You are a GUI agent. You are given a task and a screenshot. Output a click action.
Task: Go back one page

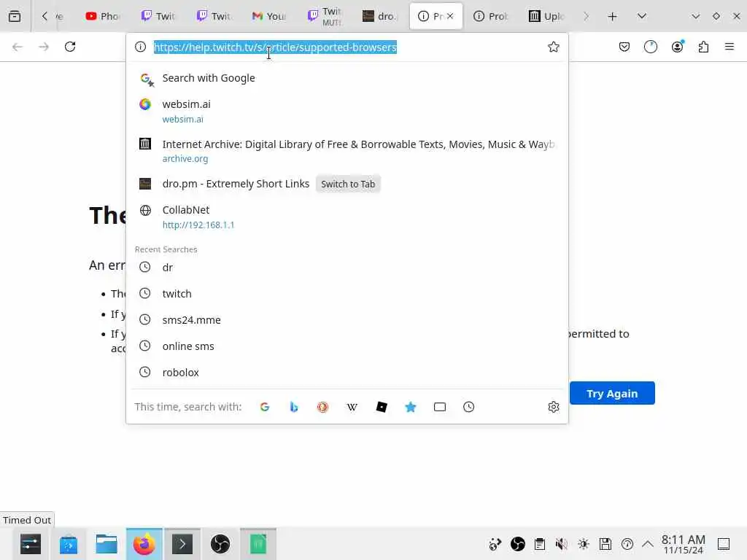18,47
